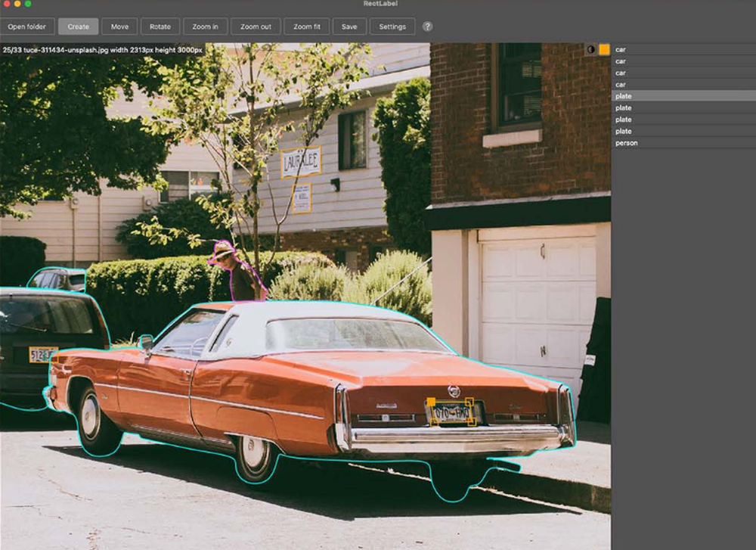Toggle the contrast half-circle icon above label list

tap(590, 49)
